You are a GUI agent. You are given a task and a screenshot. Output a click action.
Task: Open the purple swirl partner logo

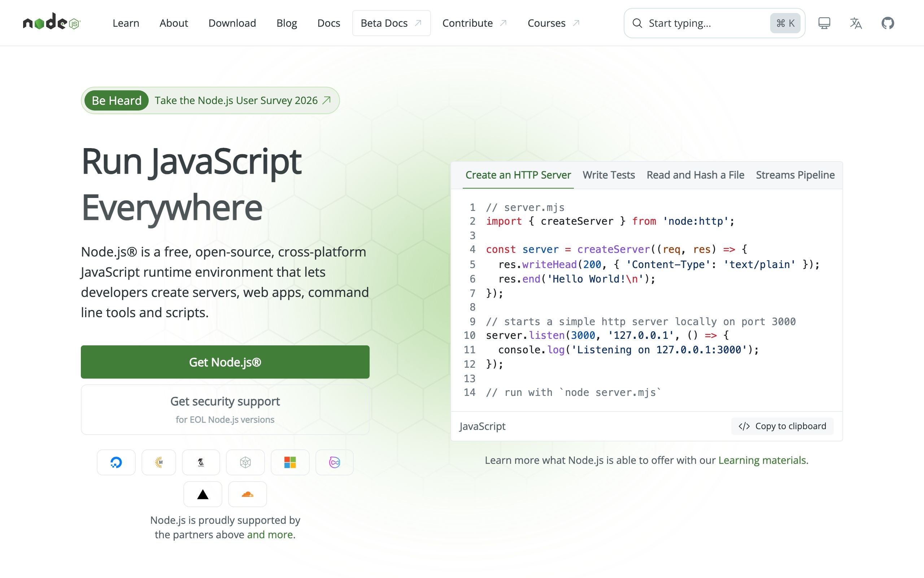(x=335, y=462)
